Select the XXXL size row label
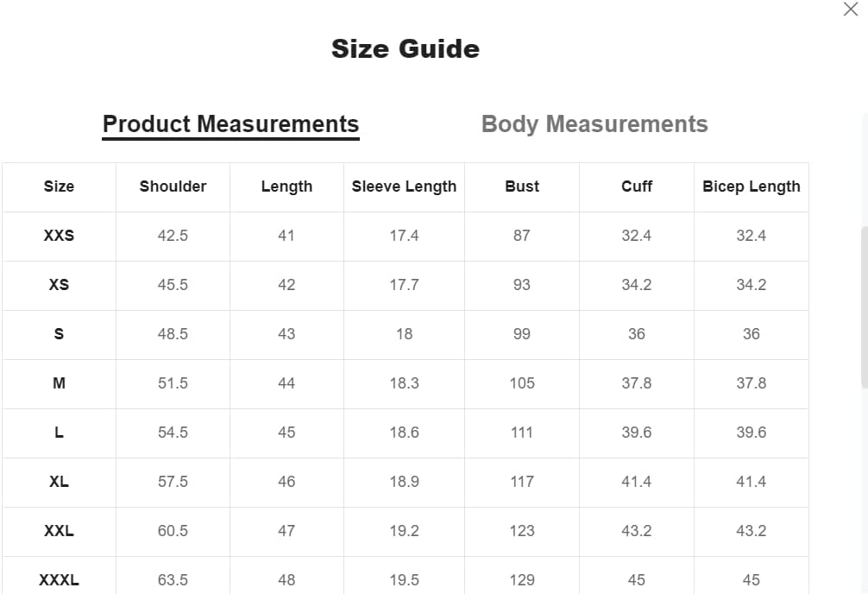The height and width of the screenshot is (594, 868). pos(59,580)
